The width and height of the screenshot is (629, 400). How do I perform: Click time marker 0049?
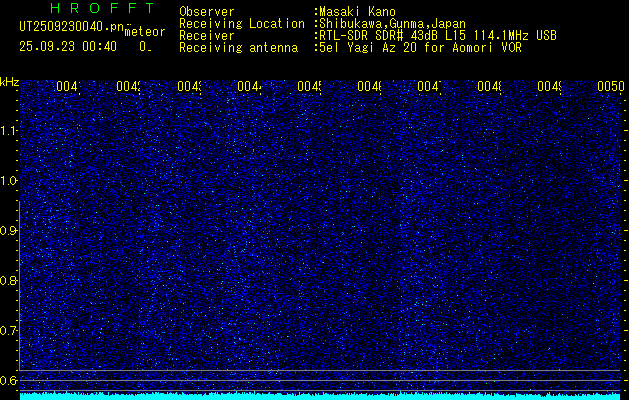click(x=550, y=86)
